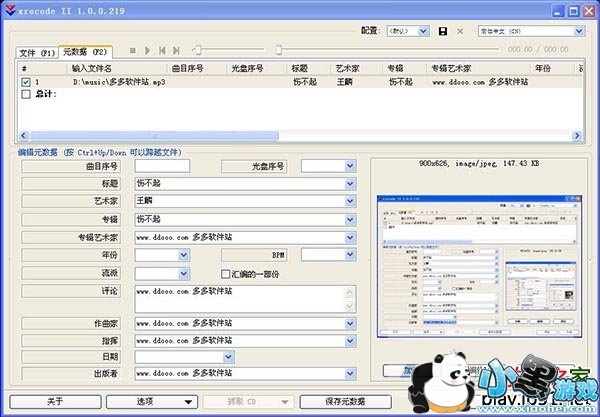
Task: Click the save configuration floppy disk icon
Action: [x=443, y=31]
